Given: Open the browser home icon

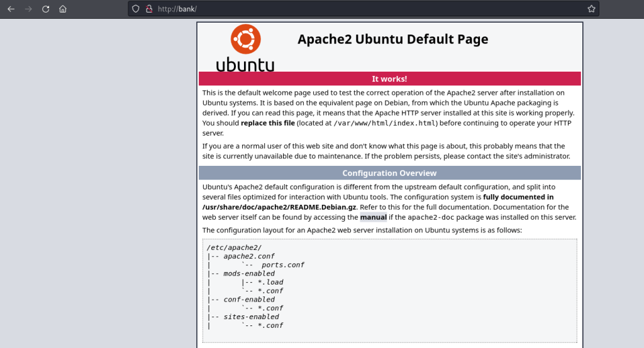Looking at the screenshot, I should [x=63, y=9].
